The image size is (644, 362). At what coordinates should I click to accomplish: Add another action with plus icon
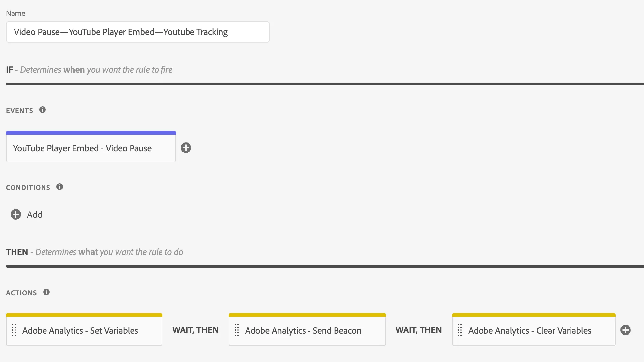pyautogui.click(x=626, y=330)
